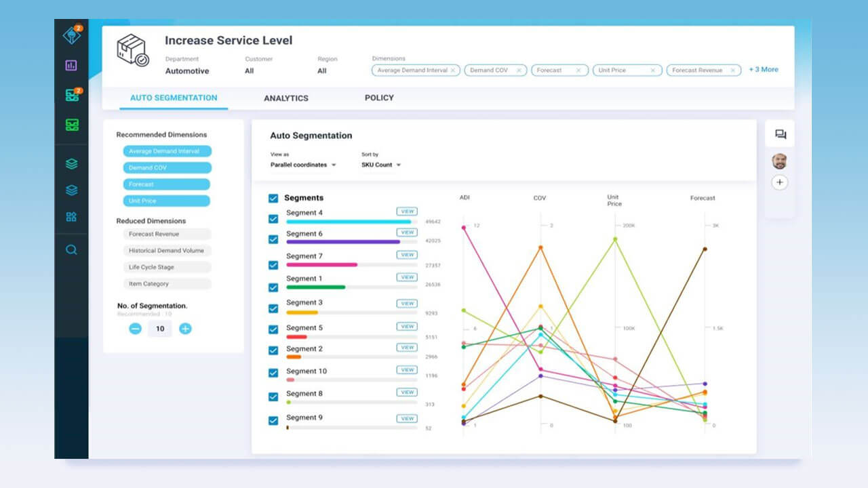Open the comments chat icon
The image size is (868, 488).
780,134
